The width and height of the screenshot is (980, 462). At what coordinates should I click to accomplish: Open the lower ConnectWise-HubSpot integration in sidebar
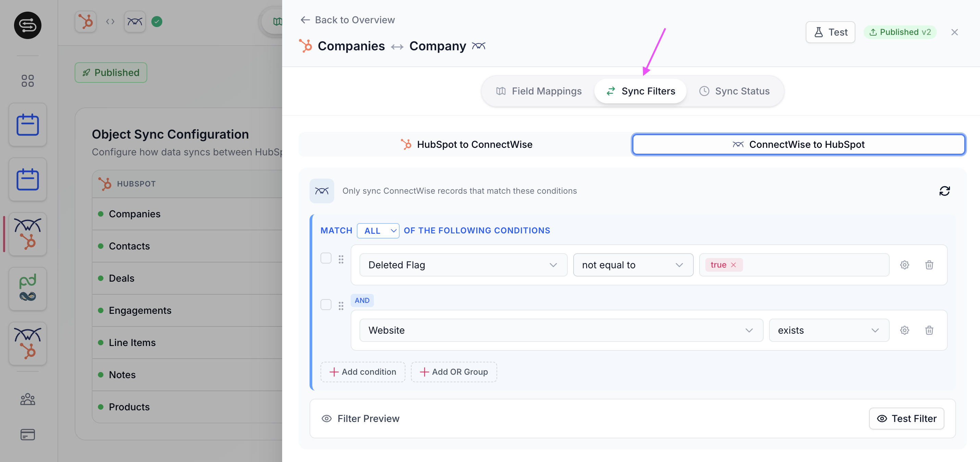click(x=28, y=344)
